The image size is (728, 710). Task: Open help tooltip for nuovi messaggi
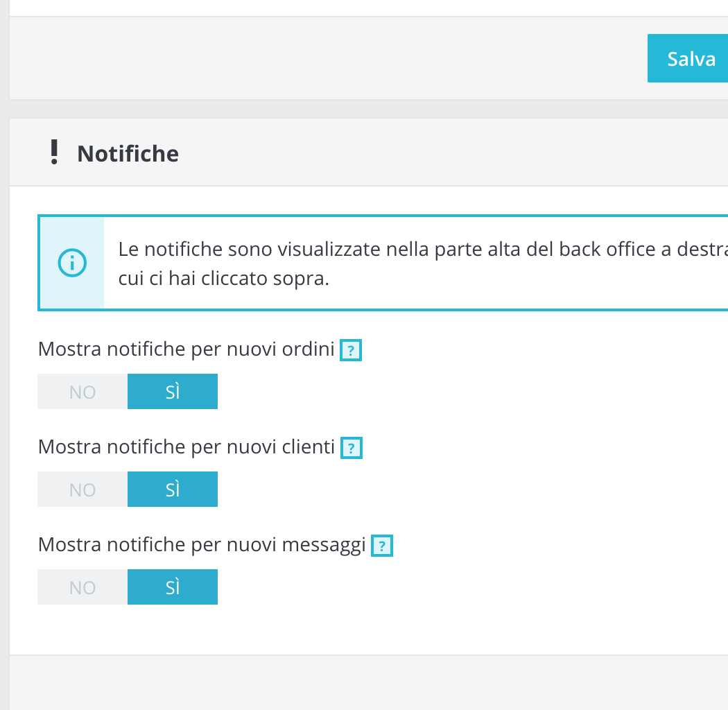coord(382,546)
